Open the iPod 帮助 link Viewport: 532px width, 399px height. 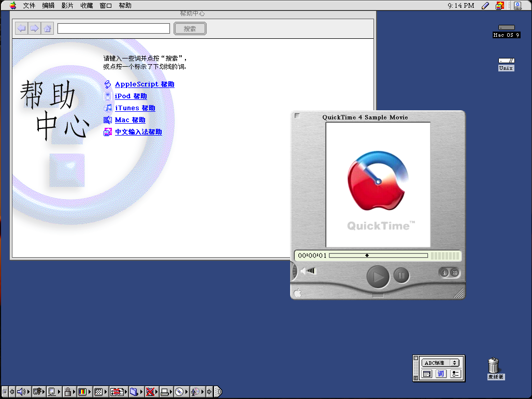pyautogui.click(x=131, y=96)
